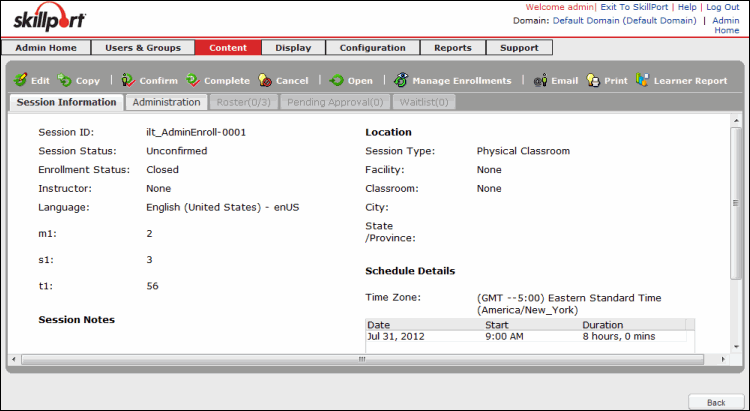Click the Start column header
Image resolution: width=750 pixels, height=411 pixels.
[x=532, y=325]
